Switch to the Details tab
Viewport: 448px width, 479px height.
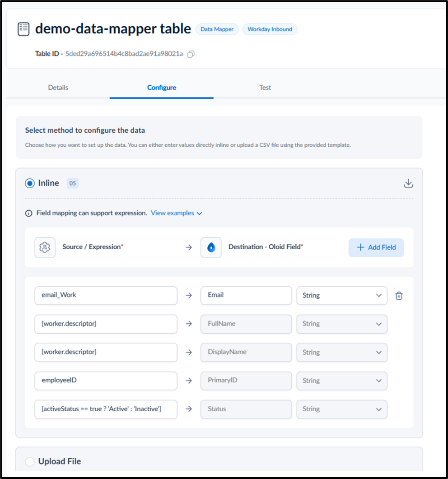[x=58, y=88]
